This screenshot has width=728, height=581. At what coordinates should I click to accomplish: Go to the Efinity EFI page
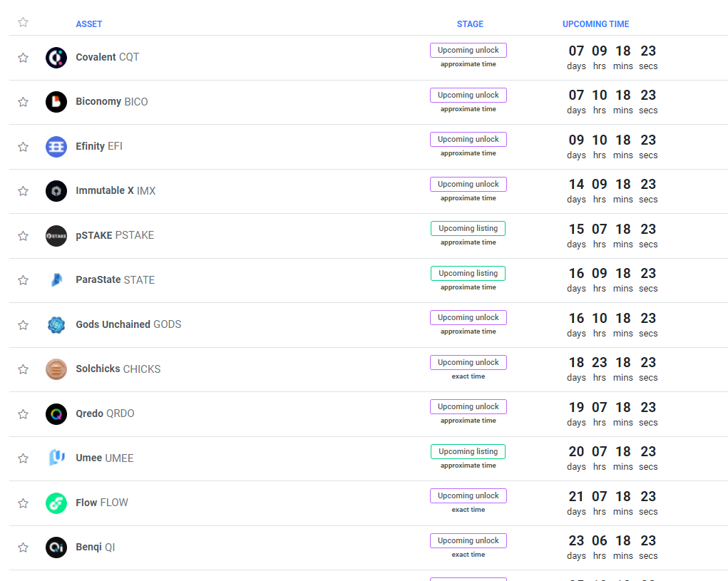pos(99,146)
